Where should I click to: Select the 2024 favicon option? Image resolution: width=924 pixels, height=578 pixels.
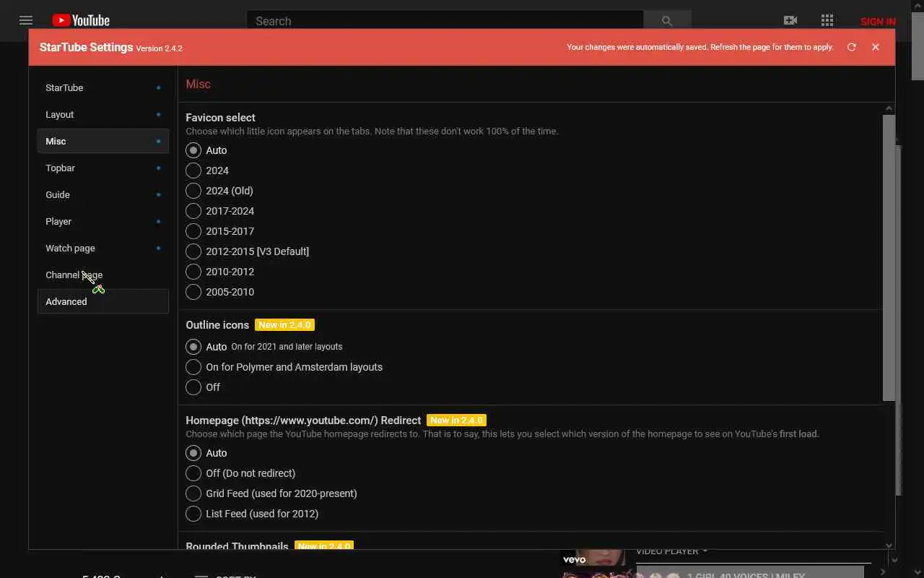(193, 171)
